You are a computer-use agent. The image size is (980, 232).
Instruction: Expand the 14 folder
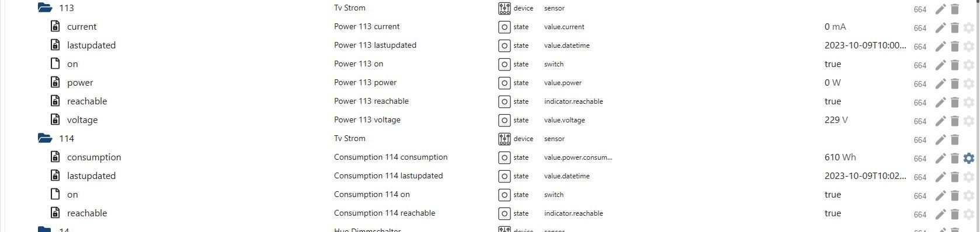tap(45, 229)
